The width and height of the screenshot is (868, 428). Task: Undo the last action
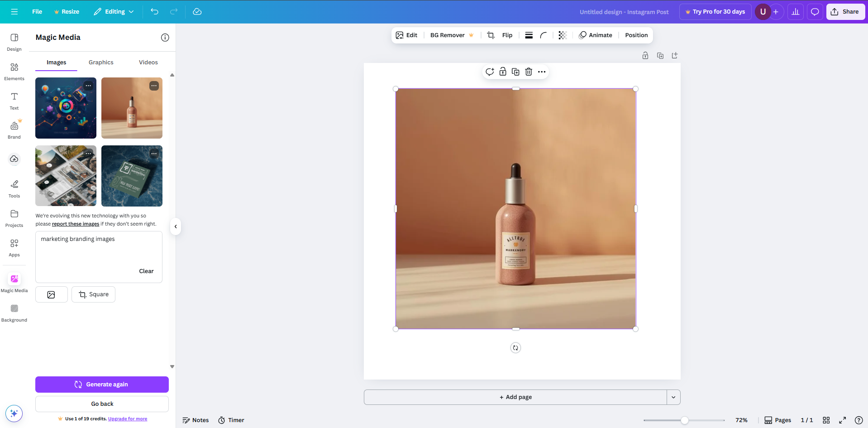[154, 11]
